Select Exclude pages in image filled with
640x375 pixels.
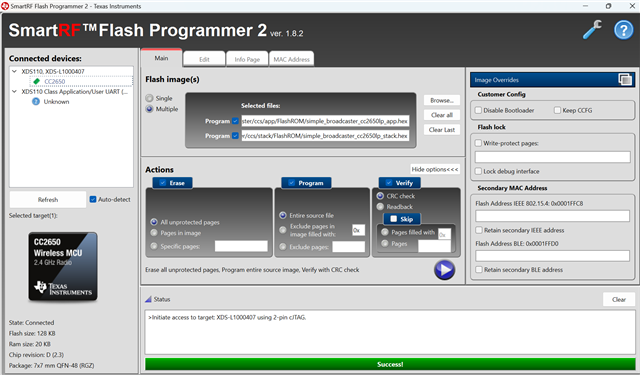coord(283,230)
